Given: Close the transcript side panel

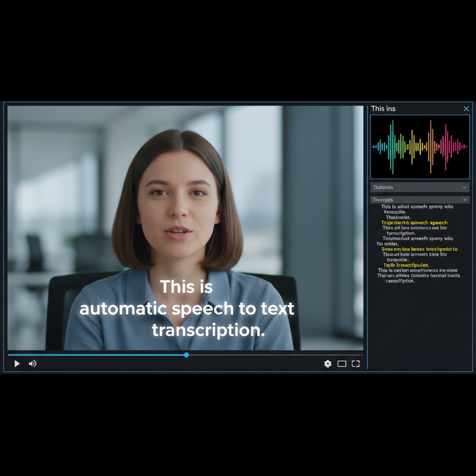Looking at the screenshot, I should click(466, 109).
